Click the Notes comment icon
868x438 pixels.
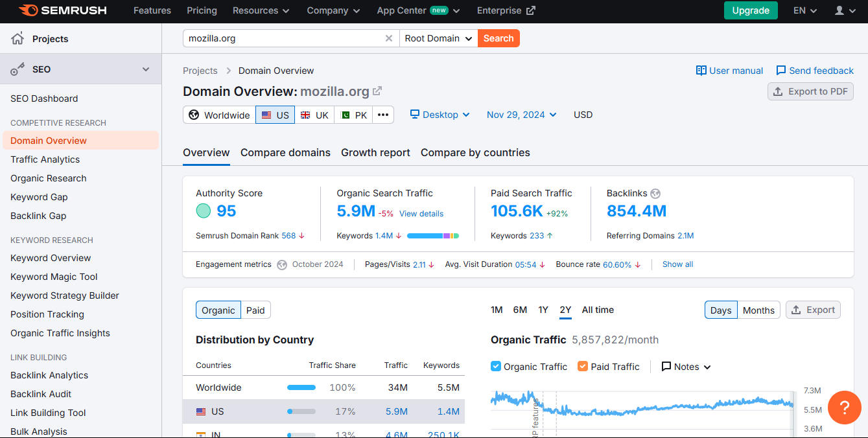666,367
